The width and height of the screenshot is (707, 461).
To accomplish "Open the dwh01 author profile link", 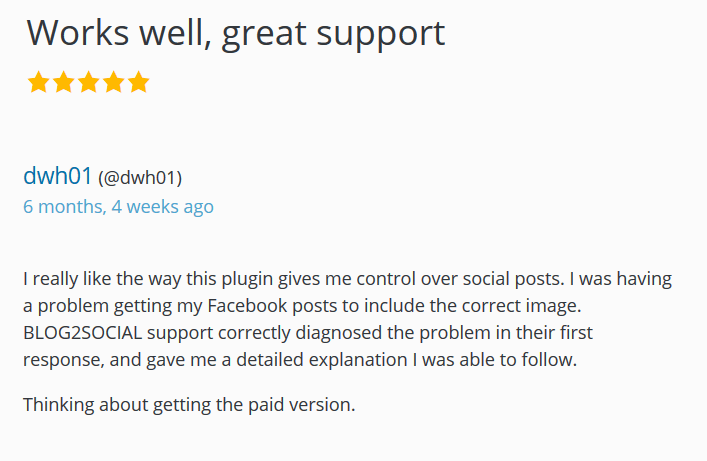I will click(58, 175).
